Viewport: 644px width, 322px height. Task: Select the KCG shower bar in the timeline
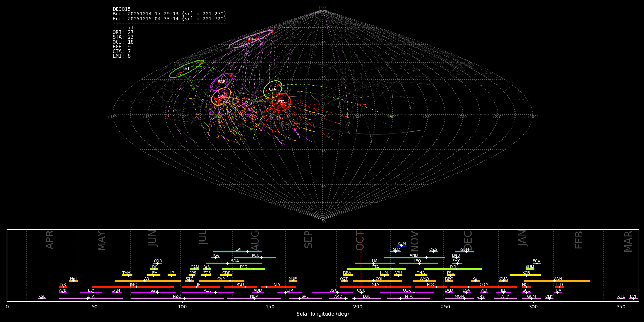click(255, 257)
